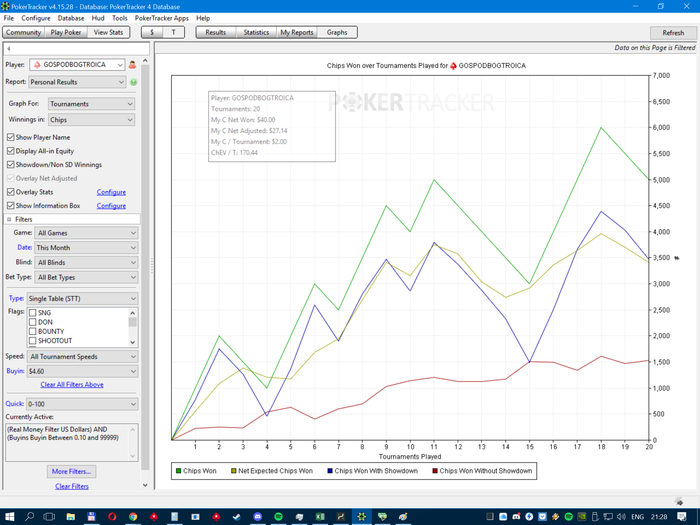Open Graph For dropdown Tournaments
The height and width of the screenshot is (525, 700).
pyautogui.click(x=92, y=104)
